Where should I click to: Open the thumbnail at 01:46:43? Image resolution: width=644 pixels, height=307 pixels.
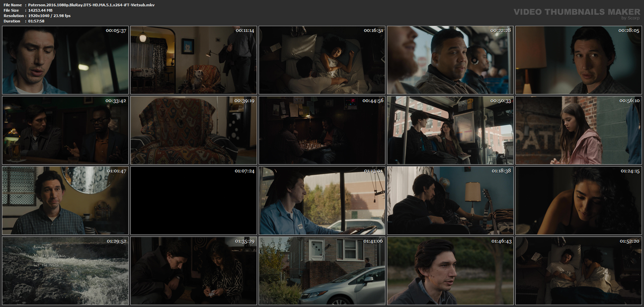pyautogui.click(x=450, y=271)
